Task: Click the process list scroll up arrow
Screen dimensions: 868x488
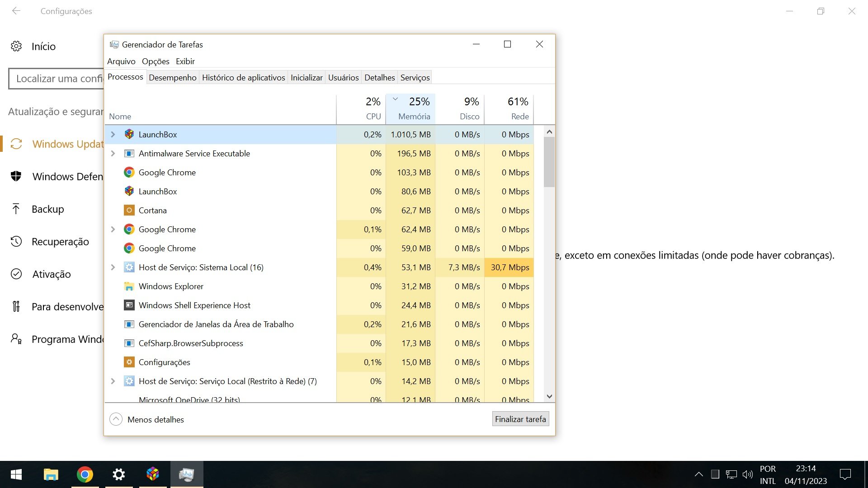Action: point(549,132)
